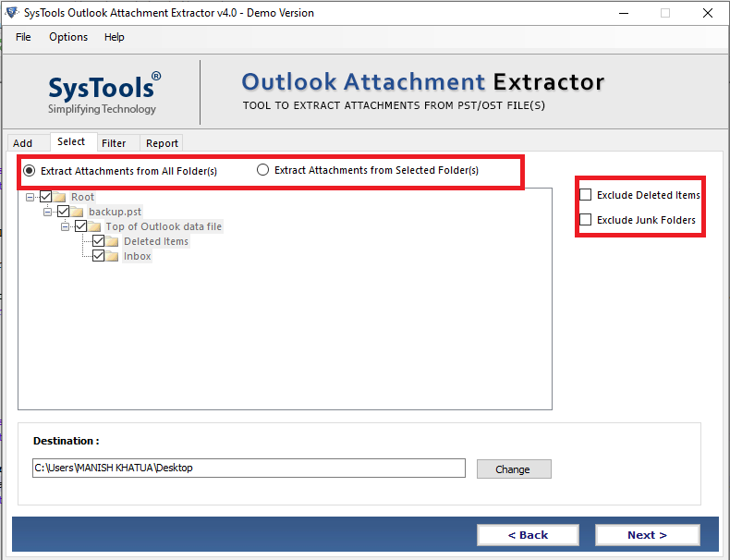Image resolution: width=730 pixels, height=560 pixels.
Task: Switch to the Select tab
Action: click(x=73, y=141)
